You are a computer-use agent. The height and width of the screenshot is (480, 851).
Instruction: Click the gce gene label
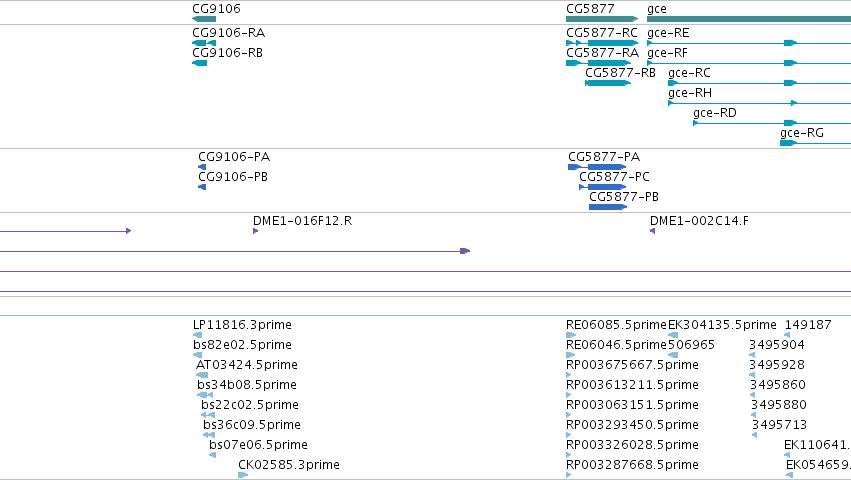click(657, 9)
